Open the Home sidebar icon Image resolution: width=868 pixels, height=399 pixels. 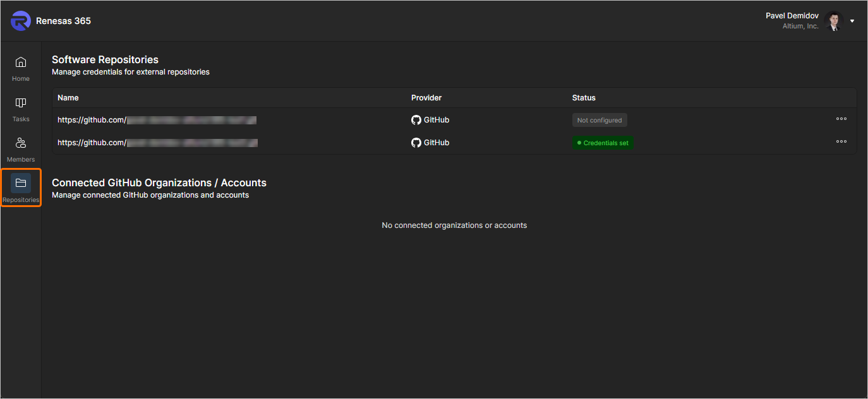[x=21, y=63]
